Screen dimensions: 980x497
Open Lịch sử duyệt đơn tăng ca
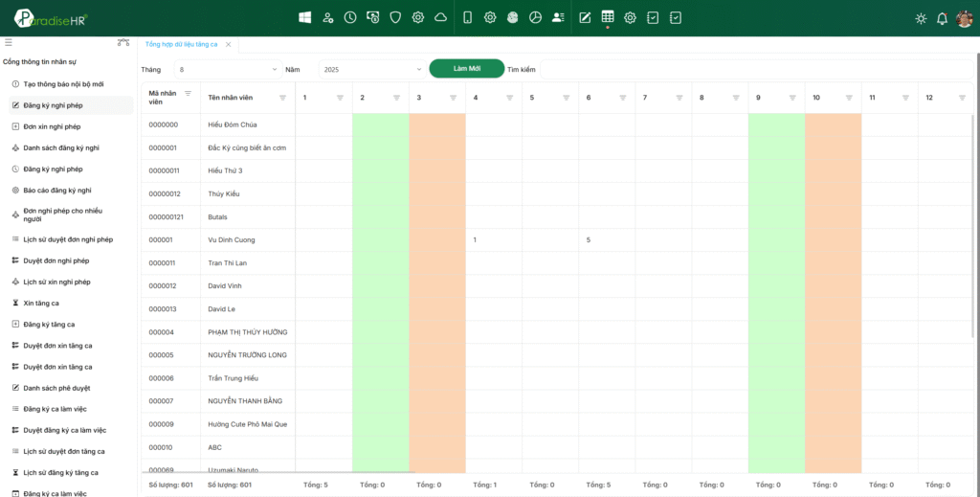pyautogui.click(x=64, y=451)
